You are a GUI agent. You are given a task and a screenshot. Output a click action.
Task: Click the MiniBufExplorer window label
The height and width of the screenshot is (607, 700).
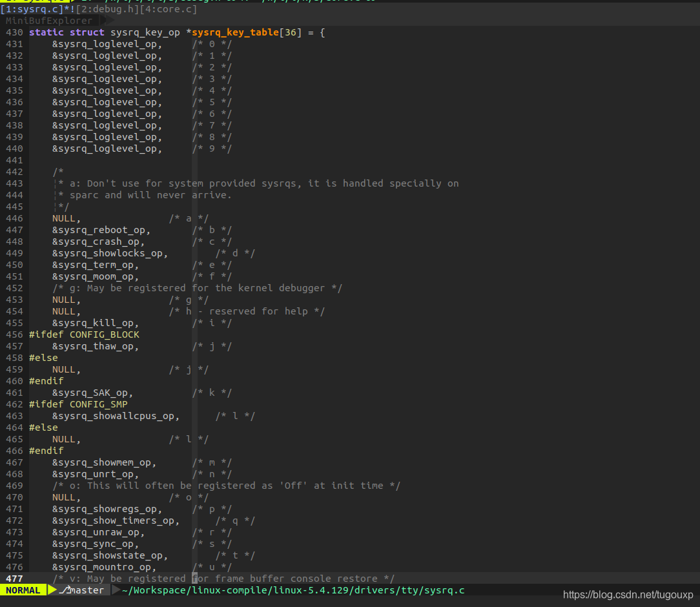click(x=48, y=21)
